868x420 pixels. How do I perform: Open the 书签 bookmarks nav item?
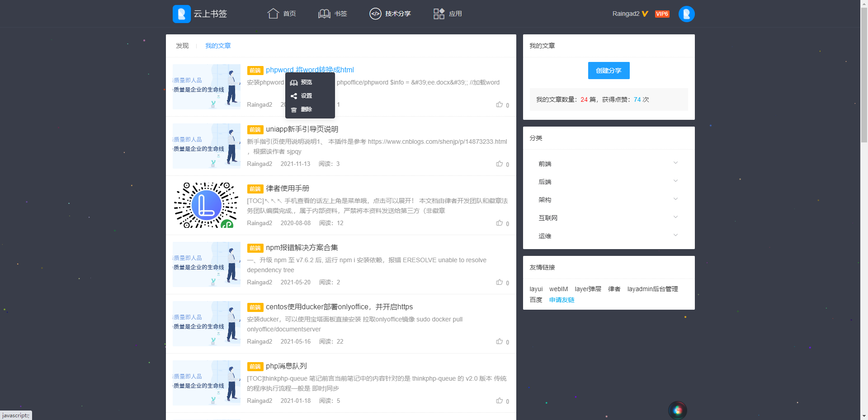click(x=333, y=14)
